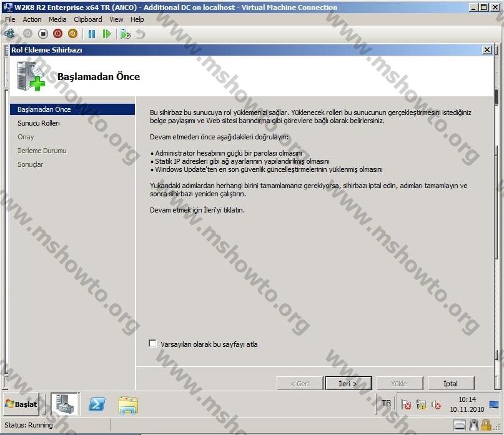Launch PowerShell from the taskbar
The image size is (504, 435).
coord(97,404)
